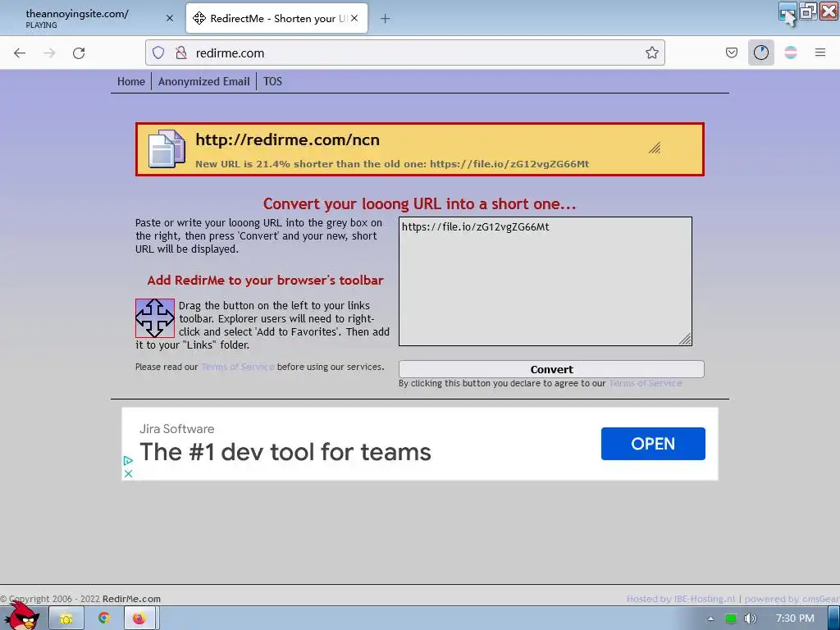Screen dimensions: 840x630
Task: Click the short URL http://redirme.com/ncn
Action: pyautogui.click(x=287, y=139)
